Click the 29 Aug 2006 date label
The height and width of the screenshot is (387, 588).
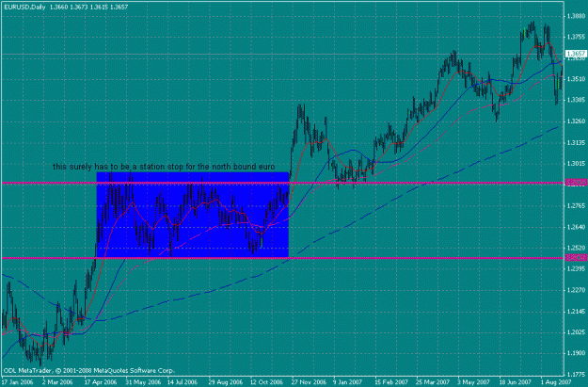pos(226,382)
